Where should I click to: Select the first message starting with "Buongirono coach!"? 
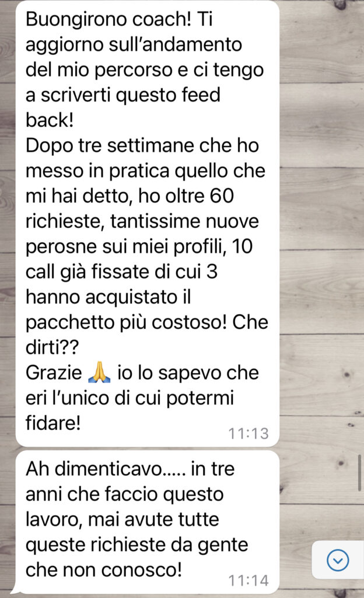click(x=148, y=223)
